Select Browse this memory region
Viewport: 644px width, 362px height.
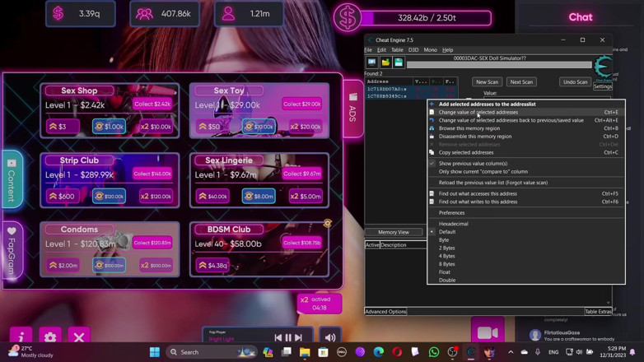coord(526,128)
